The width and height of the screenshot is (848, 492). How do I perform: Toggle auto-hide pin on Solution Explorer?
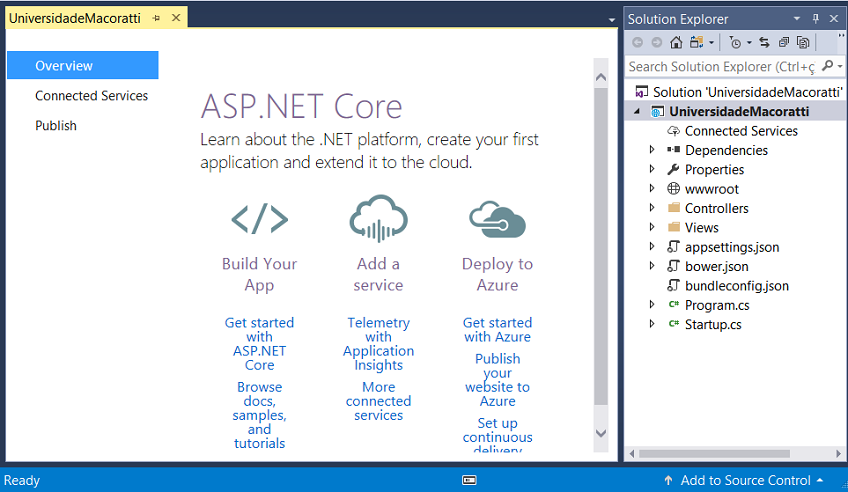point(816,19)
